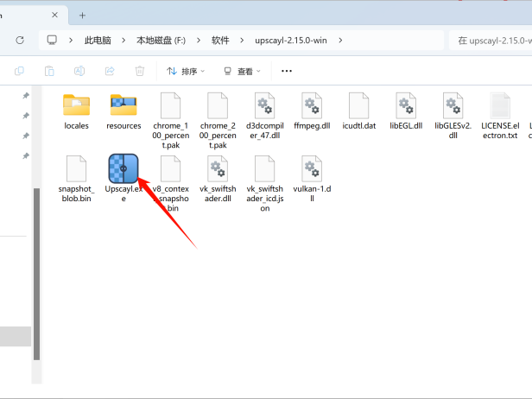
Task: Add a new tab with plus button
Action: pos(83,15)
